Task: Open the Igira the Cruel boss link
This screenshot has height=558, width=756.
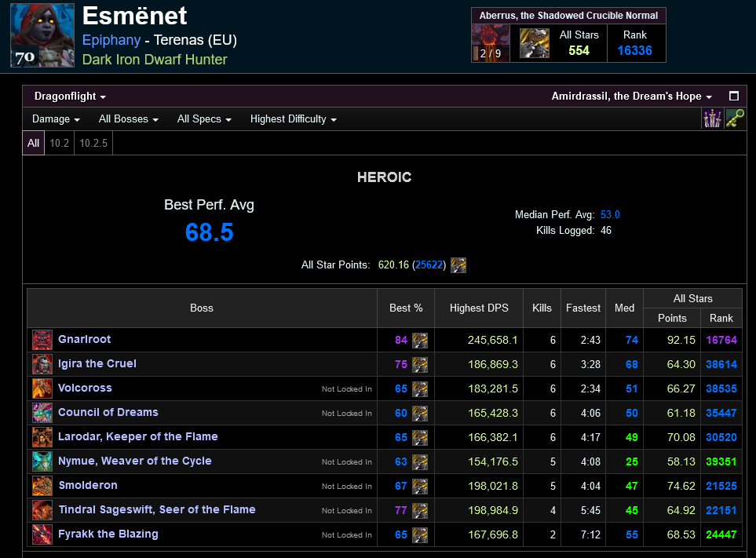Action: (97, 364)
